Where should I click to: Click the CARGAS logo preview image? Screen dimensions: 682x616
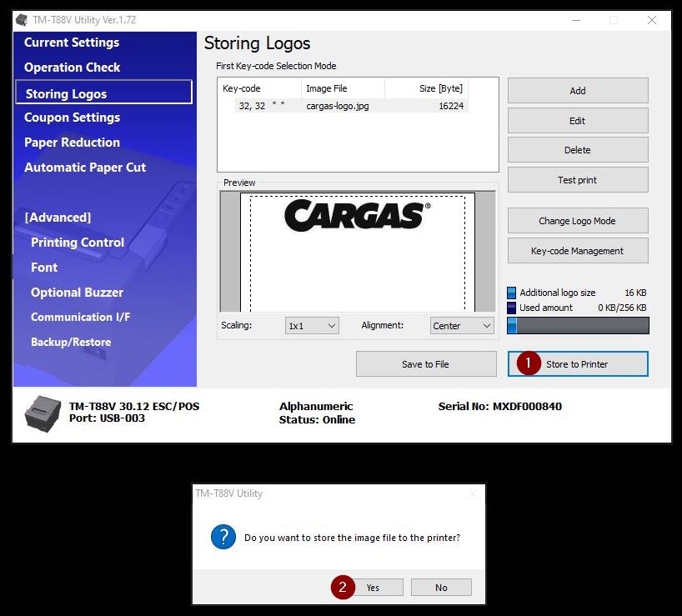tap(358, 216)
